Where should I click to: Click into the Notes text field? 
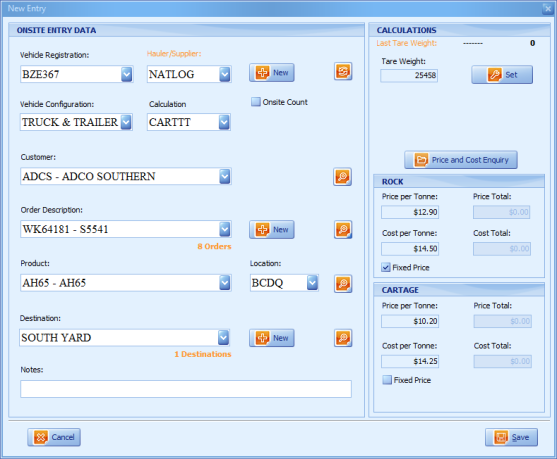click(186, 389)
